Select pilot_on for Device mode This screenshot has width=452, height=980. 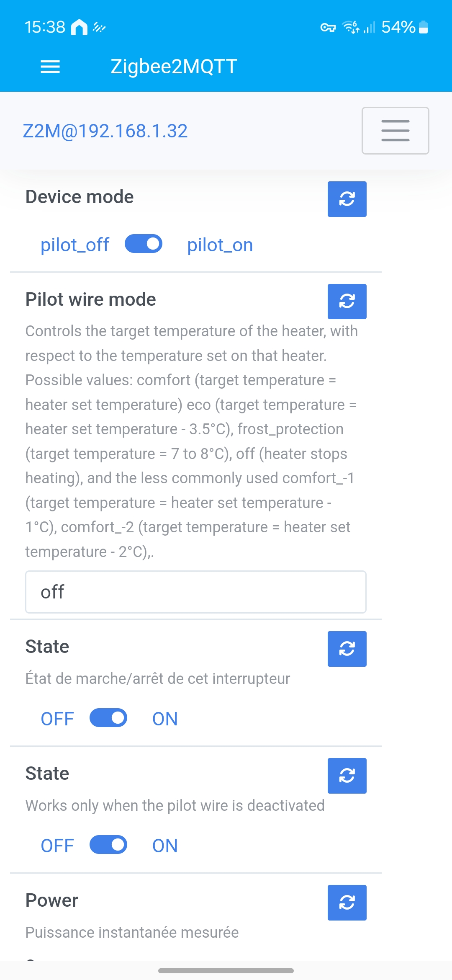(x=220, y=245)
